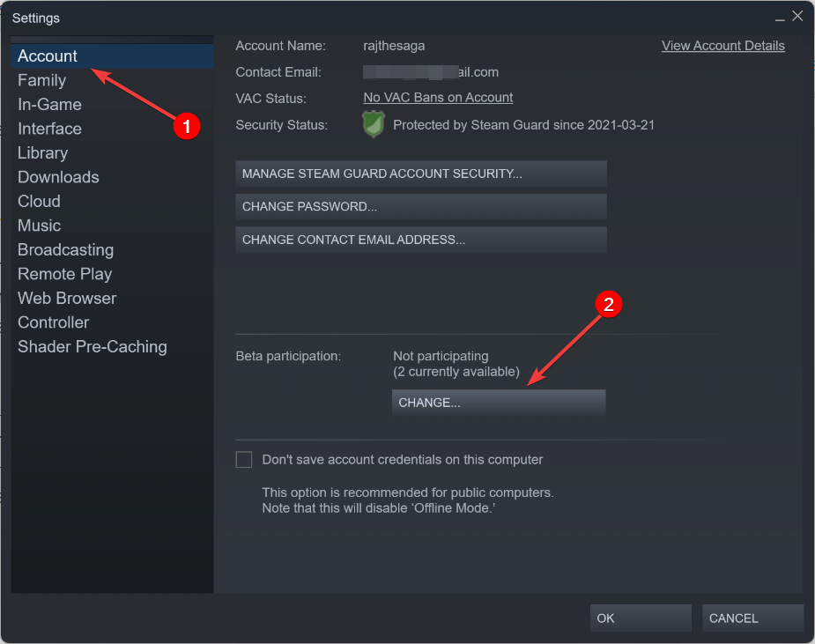Screen dimensions: 815x644
Task: Click the Steam Guard shield icon
Action: click(374, 124)
